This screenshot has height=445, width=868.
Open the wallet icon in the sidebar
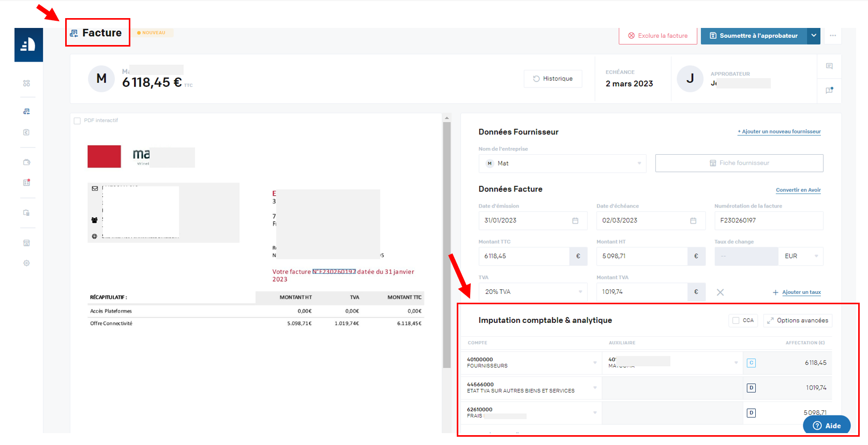[x=26, y=162]
